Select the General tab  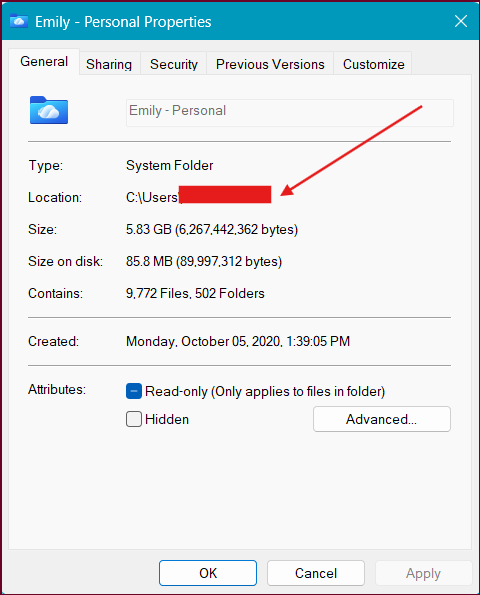44,61
